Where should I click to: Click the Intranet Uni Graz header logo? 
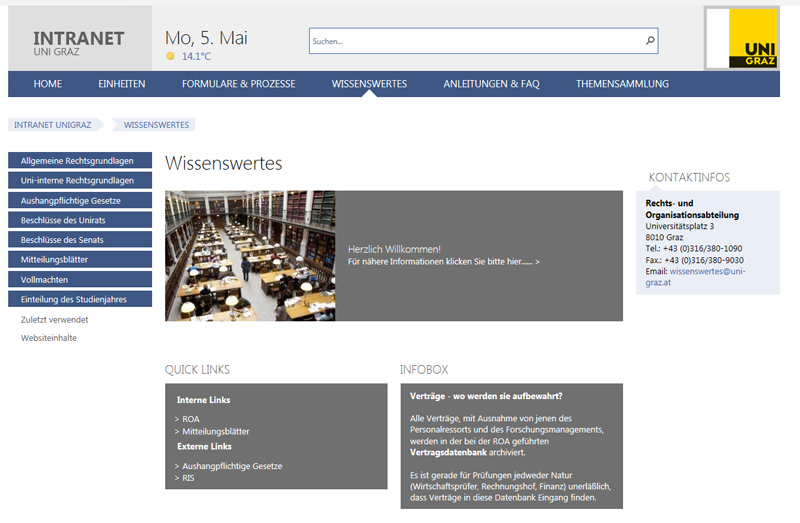[x=79, y=42]
